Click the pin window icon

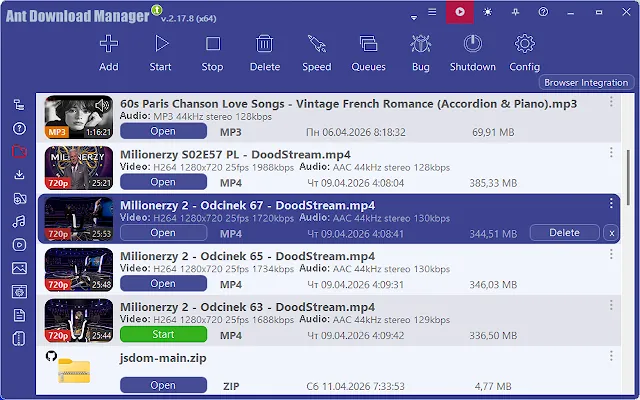516,12
